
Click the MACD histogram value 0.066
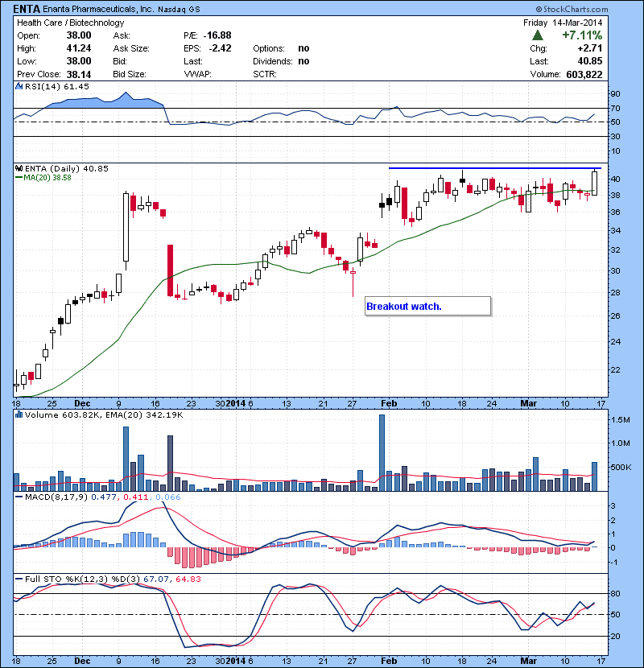(x=168, y=497)
